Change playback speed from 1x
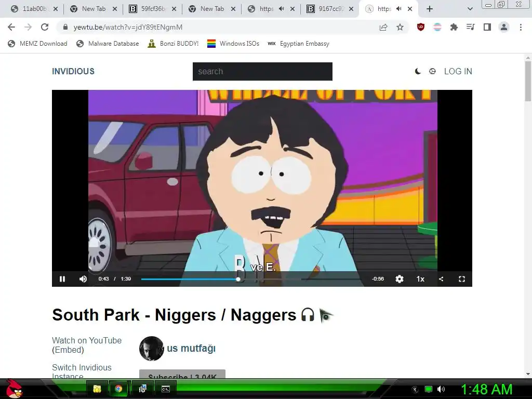 click(420, 279)
